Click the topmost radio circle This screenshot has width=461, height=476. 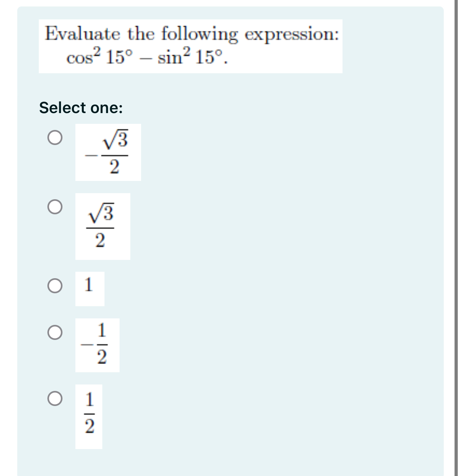coord(56,137)
